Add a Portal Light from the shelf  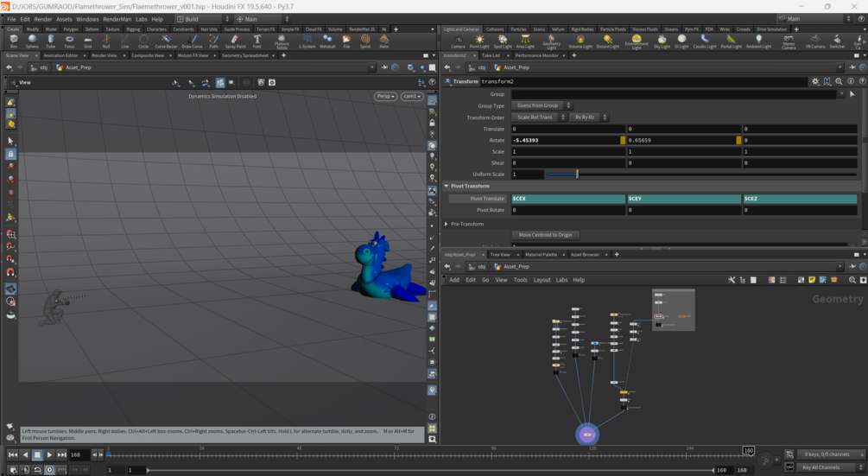732,41
